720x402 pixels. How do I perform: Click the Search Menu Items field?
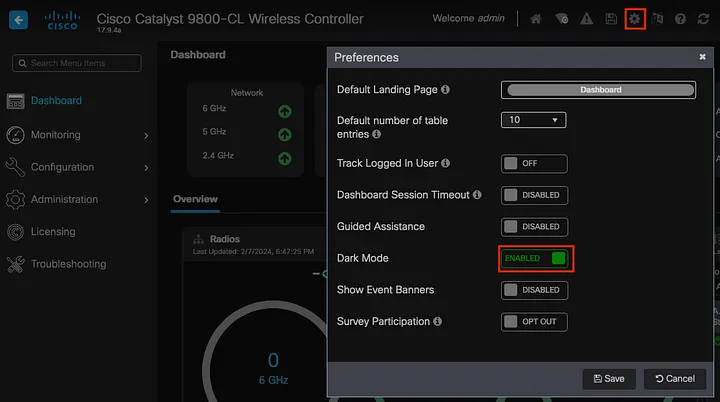(x=77, y=63)
